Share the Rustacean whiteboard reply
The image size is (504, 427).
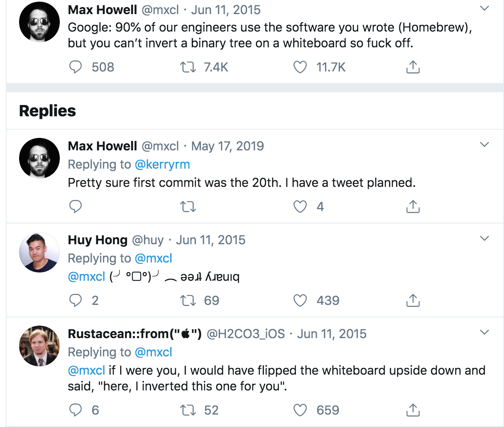click(x=413, y=410)
